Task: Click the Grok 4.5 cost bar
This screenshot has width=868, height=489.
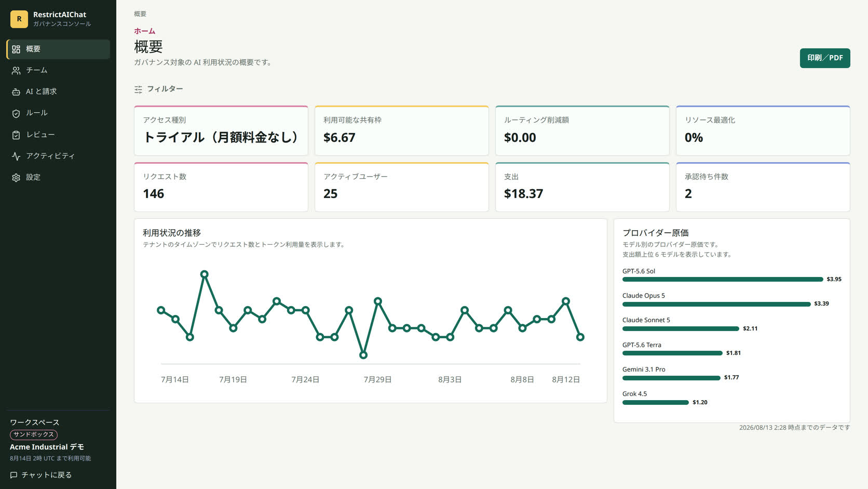Action: coord(656,402)
